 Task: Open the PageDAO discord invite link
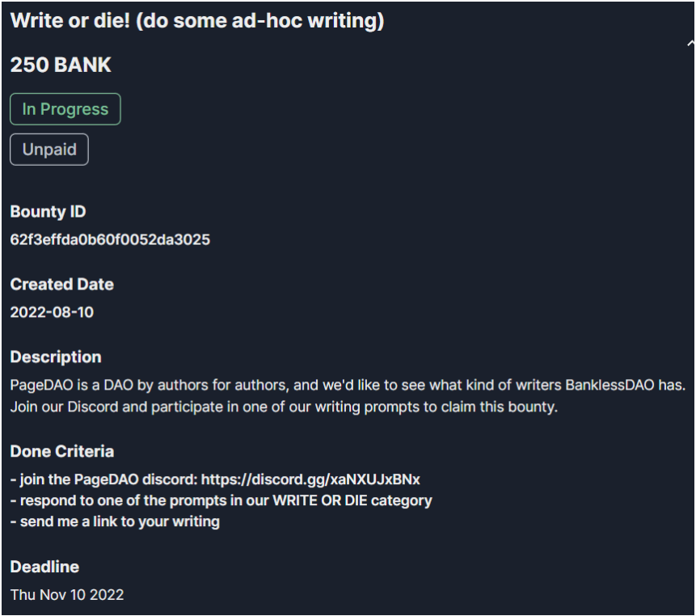tap(310, 479)
